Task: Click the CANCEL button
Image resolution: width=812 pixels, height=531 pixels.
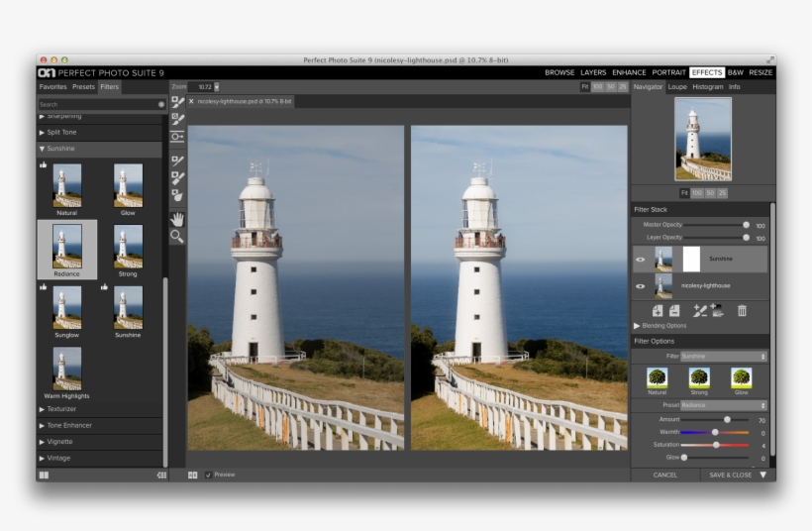Action: (x=664, y=476)
